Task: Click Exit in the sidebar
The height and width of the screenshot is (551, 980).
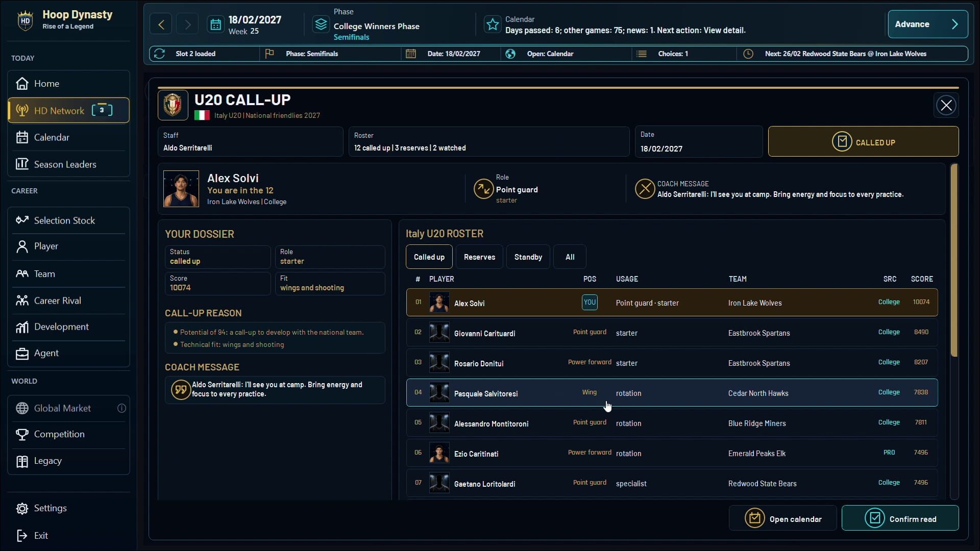Action: 69,535
